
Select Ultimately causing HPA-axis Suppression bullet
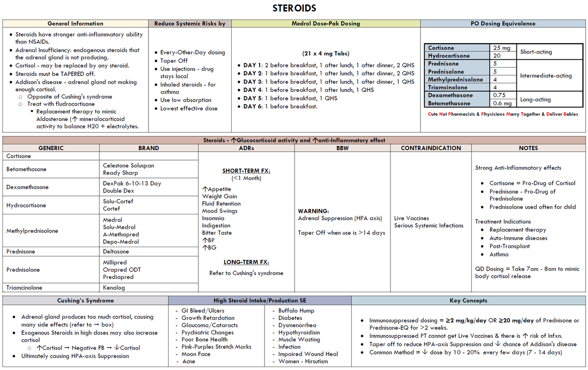pyautogui.click(x=75, y=356)
